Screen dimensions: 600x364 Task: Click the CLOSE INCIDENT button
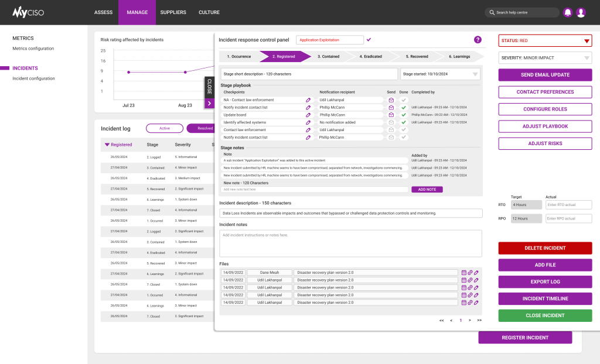coord(545,315)
